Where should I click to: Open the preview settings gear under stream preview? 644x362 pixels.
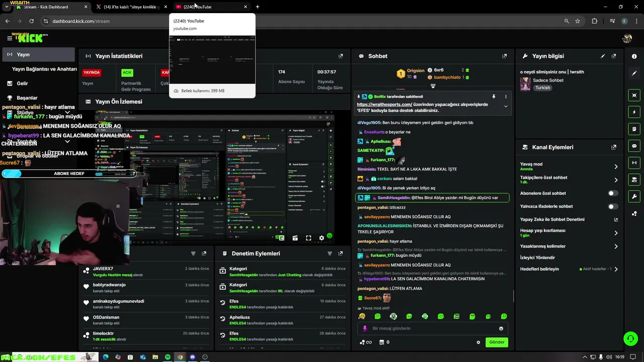tap(321, 238)
